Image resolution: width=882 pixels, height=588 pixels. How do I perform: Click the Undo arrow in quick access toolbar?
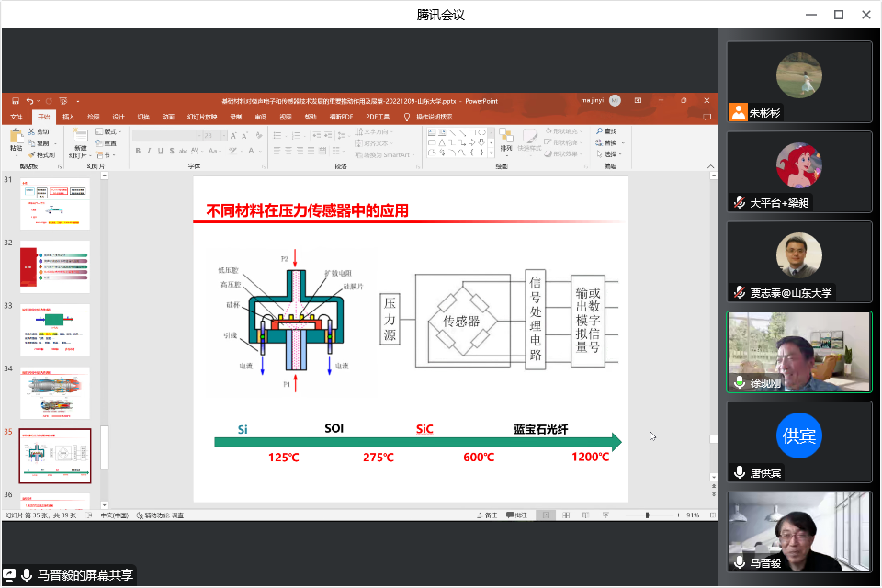pos(29,101)
